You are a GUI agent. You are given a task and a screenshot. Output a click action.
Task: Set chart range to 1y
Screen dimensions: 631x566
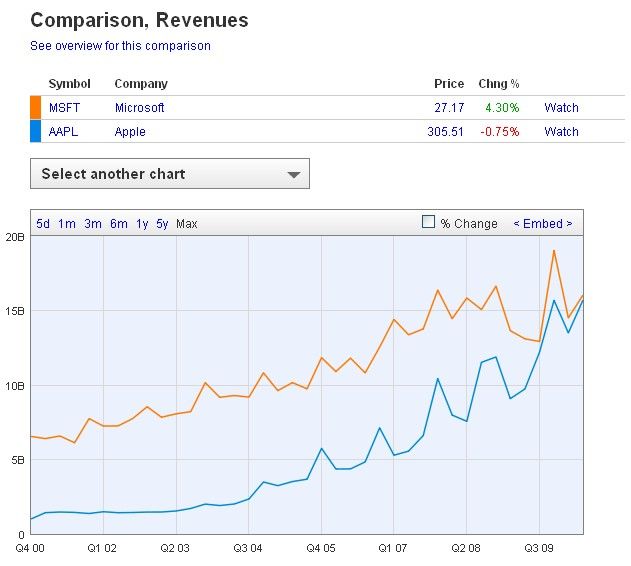pos(142,223)
